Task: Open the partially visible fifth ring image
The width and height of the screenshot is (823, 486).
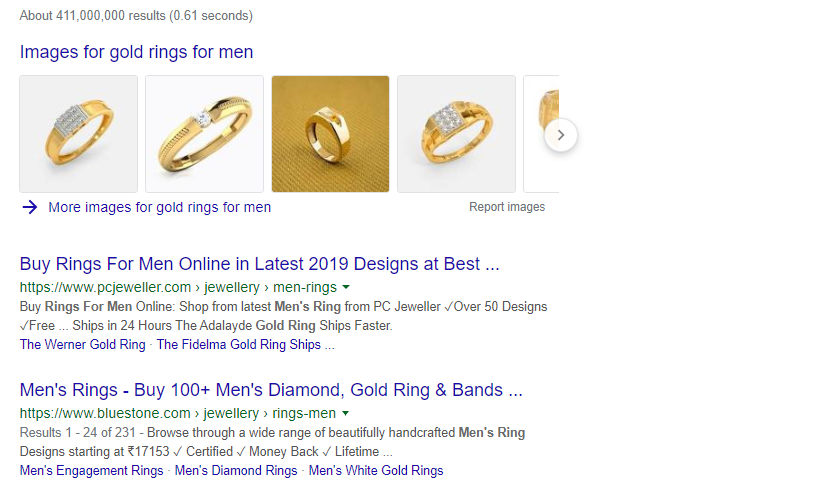Action: pos(541,134)
